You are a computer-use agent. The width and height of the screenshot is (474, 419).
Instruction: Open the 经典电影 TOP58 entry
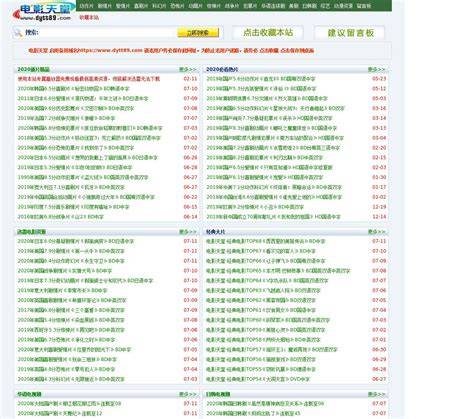coord(263,340)
